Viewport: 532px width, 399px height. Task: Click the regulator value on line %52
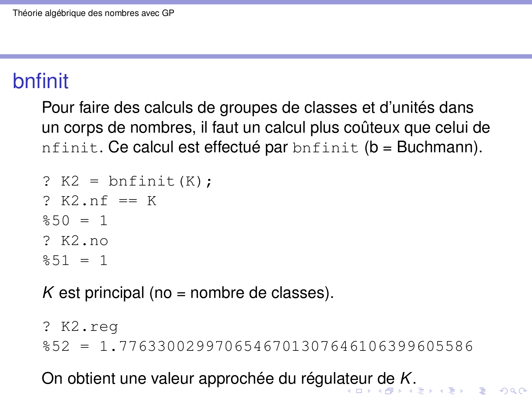[286, 346]
